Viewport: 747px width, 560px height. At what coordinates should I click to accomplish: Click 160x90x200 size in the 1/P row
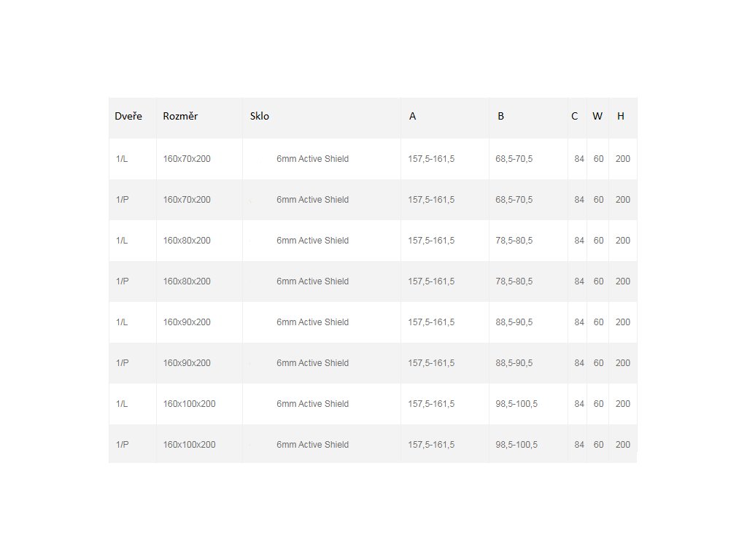[x=187, y=363]
